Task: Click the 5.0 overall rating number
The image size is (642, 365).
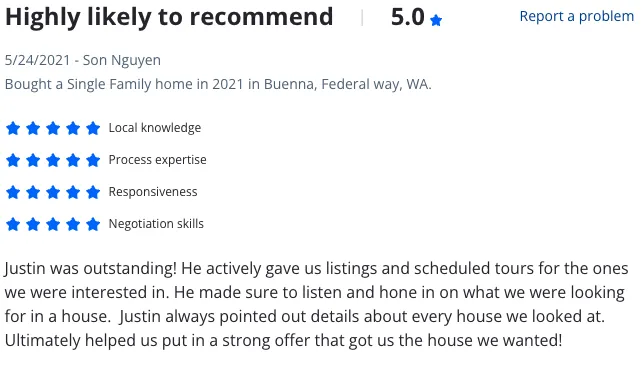Action: 407,17
